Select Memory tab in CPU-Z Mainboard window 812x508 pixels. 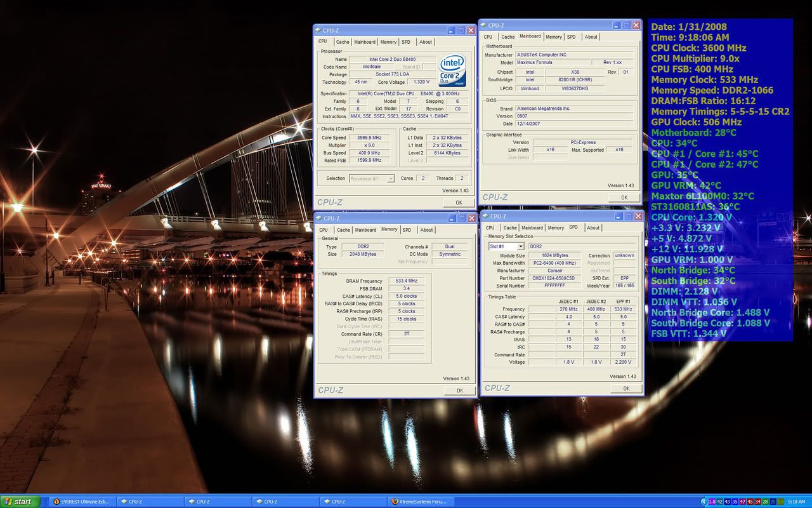coord(554,37)
